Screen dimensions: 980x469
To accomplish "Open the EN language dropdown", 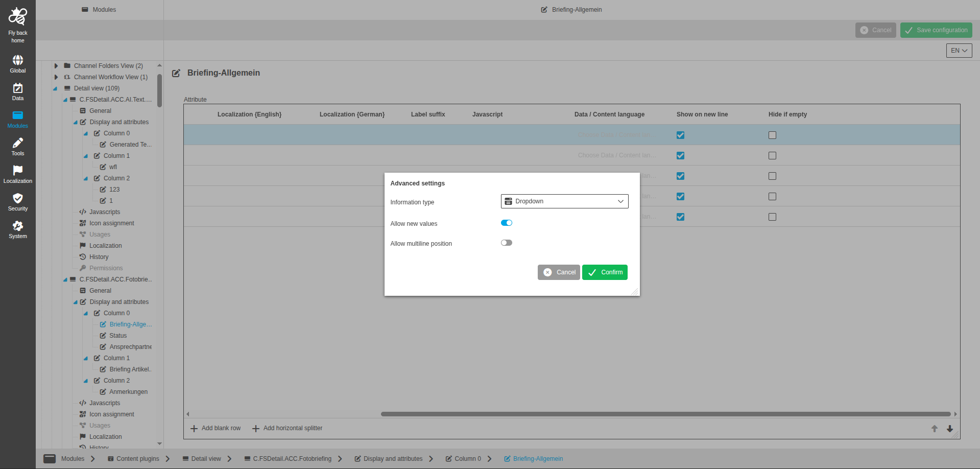I will point(959,51).
